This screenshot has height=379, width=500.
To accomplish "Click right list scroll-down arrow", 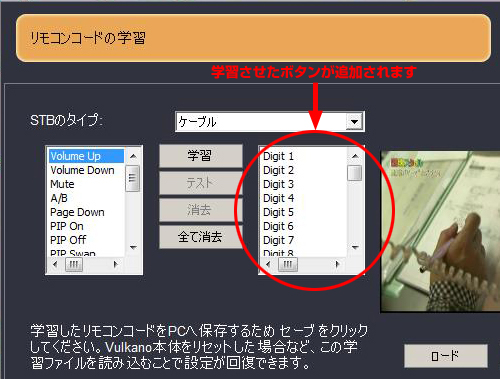I will coord(355,248).
